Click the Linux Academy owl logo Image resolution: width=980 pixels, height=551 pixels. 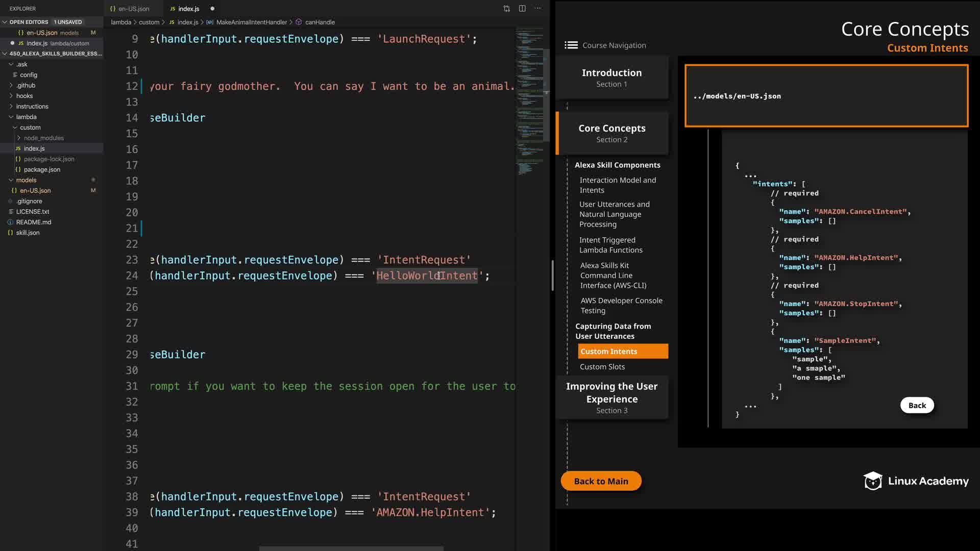point(872,481)
